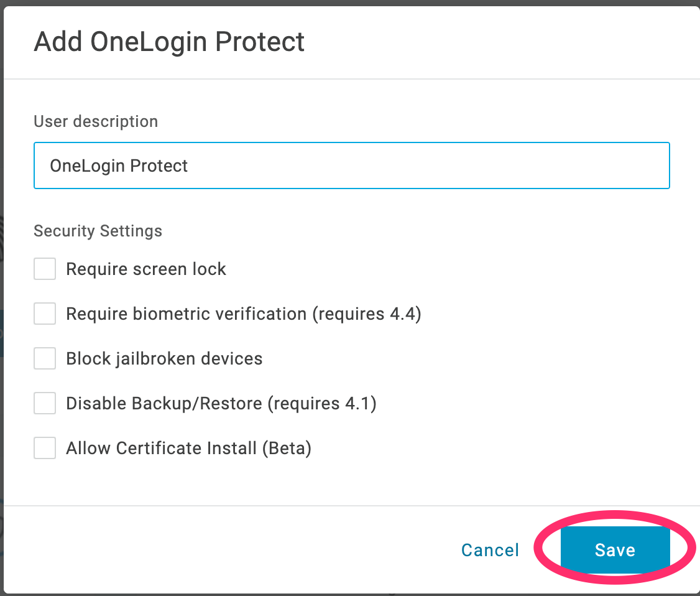Click the User description label
This screenshot has height=596, width=700.
tap(96, 121)
